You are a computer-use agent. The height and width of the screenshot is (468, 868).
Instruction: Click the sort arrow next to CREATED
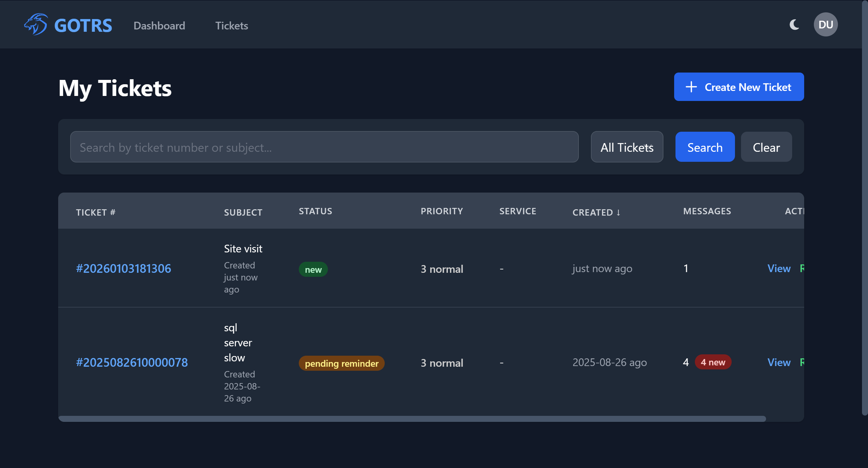coord(619,213)
